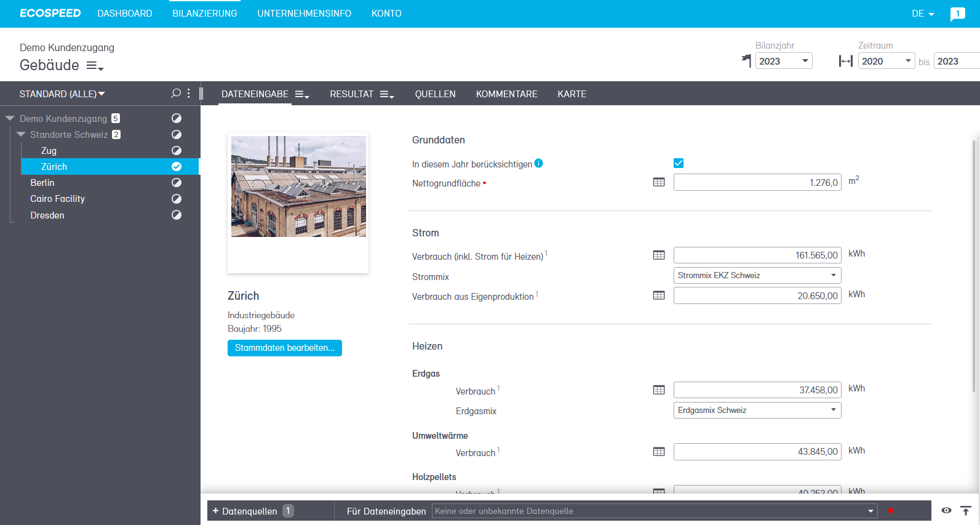
Task: Toggle status circle for Berlin
Action: tap(177, 183)
